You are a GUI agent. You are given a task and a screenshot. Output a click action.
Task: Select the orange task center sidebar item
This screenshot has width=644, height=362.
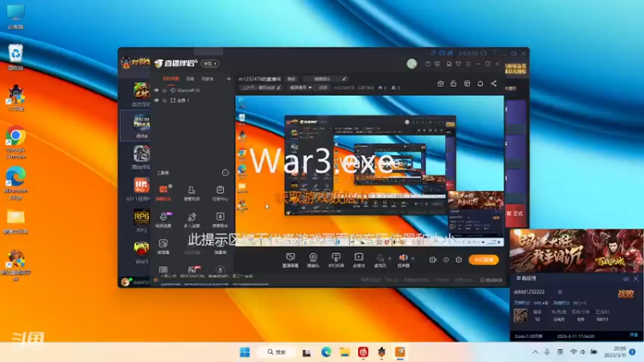141,189
